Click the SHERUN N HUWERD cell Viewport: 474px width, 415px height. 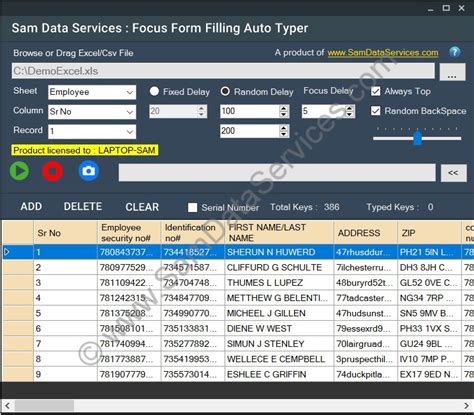point(279,252)
